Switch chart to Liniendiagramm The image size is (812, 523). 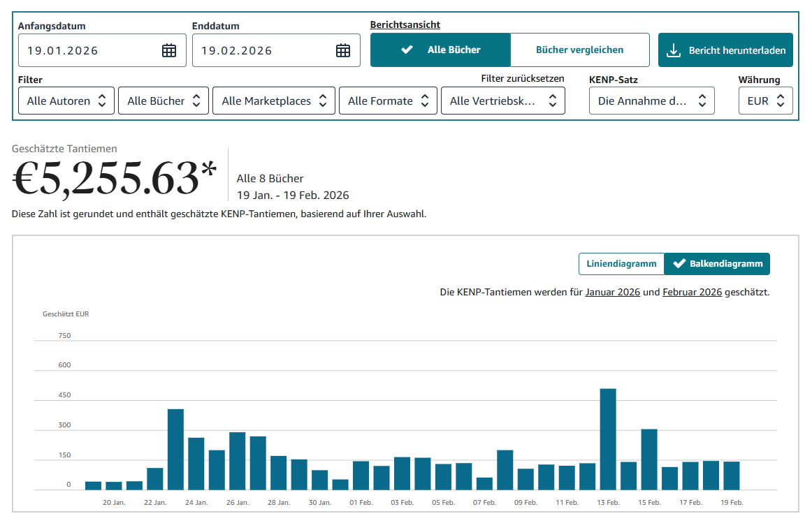click(x=621, y=264)
